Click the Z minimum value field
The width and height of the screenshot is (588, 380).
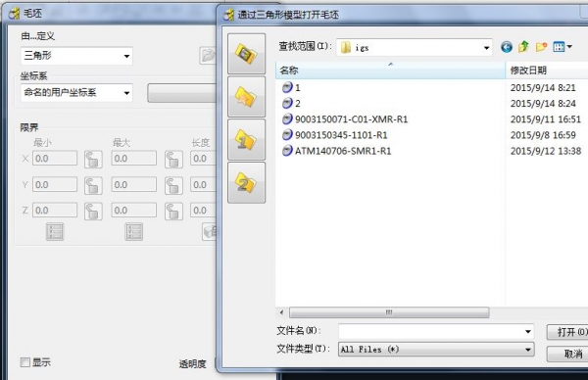55,210
